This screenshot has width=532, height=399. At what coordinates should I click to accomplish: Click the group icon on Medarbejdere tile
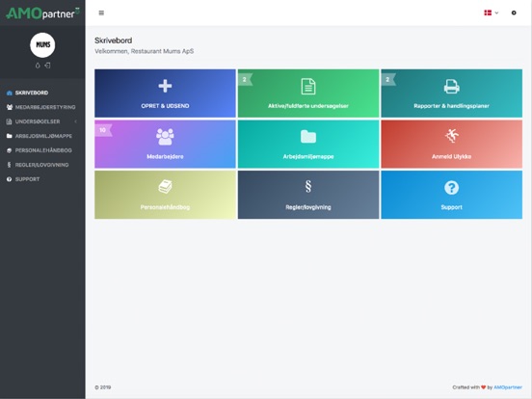click(165, 137)
